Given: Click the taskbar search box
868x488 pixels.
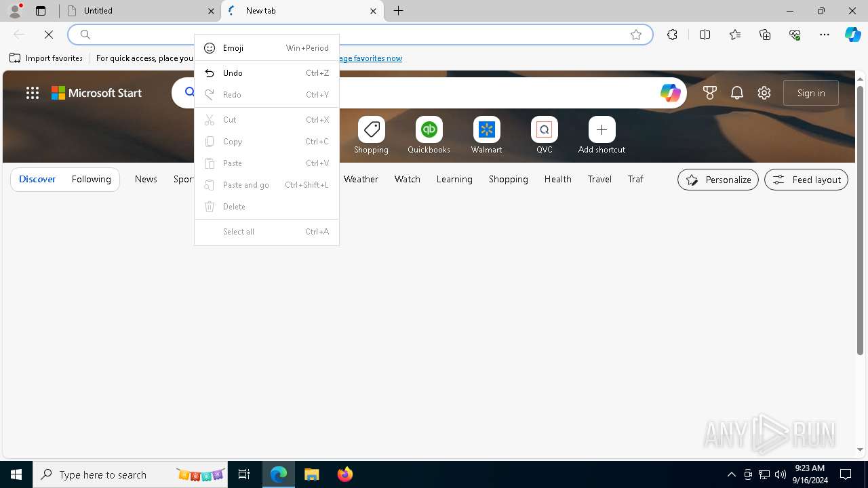Looking at the screenshot, I should pyautogui.click(x=130, y=474).
